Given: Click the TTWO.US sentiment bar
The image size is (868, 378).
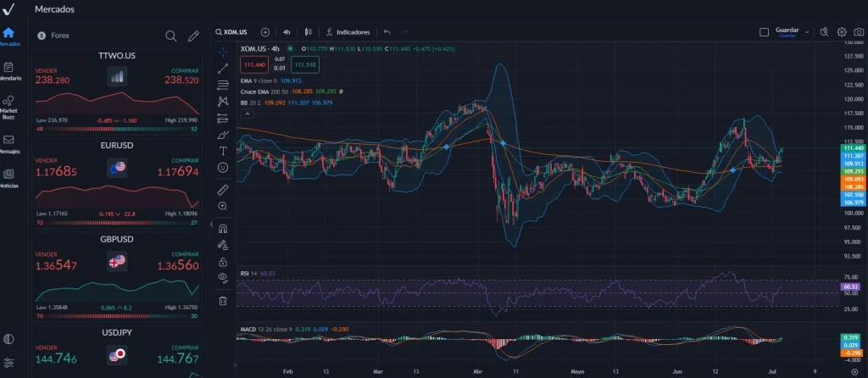Looking at the screenshot, I should [x=117, y=129].
